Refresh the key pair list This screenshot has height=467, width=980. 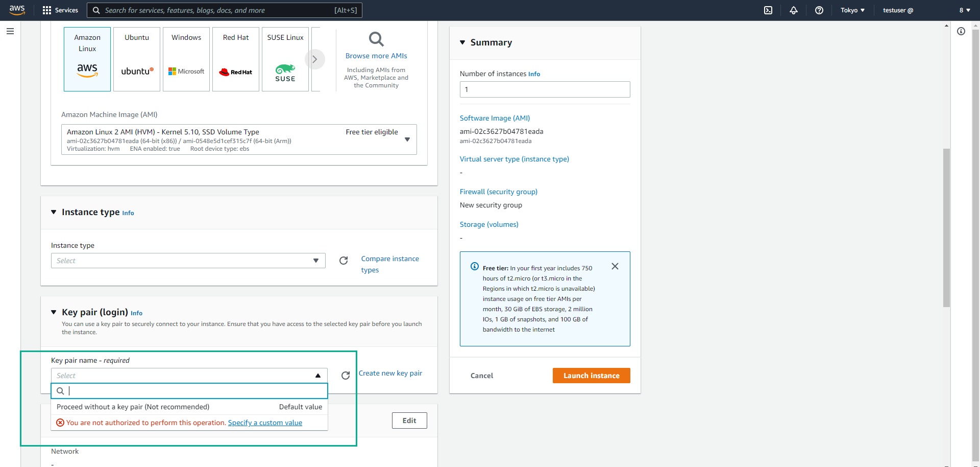pos(346,376)
